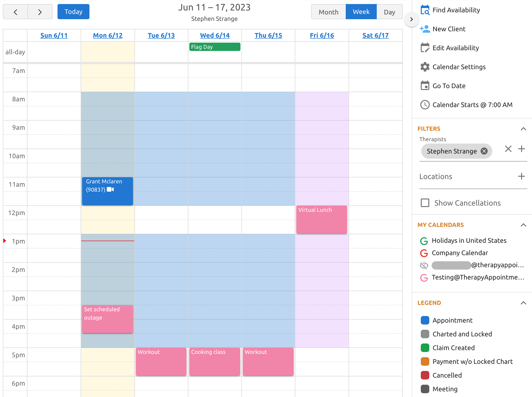Go to the next week arrow

[x=40, y=12]
